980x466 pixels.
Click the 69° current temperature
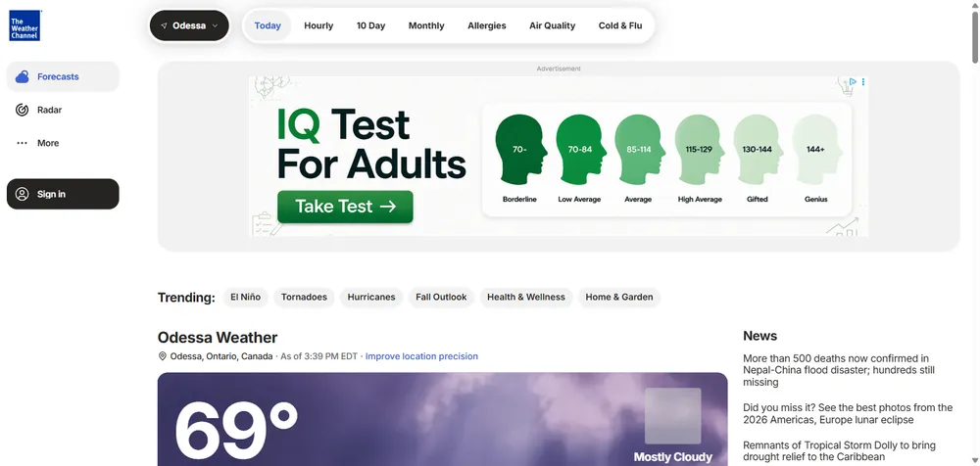point(236,431)
